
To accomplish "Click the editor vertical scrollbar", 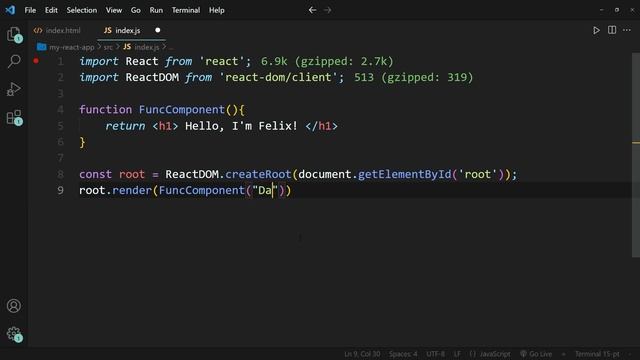I will point(636,155).
